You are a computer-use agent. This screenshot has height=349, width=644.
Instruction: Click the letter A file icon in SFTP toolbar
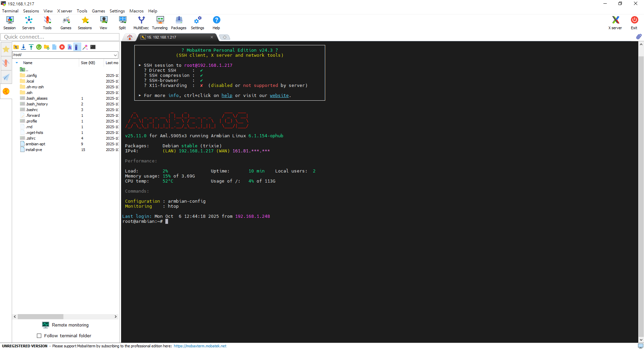[x=70, y=47]
